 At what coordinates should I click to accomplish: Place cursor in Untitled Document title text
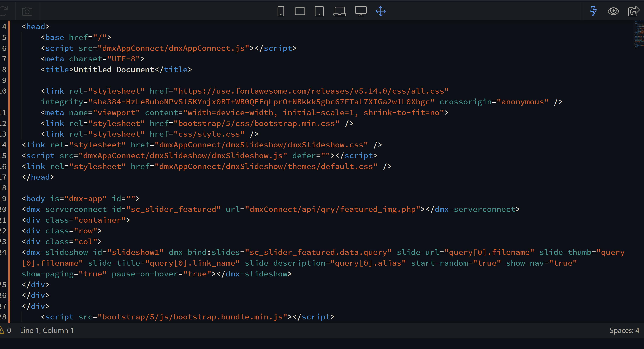point(114,70)
